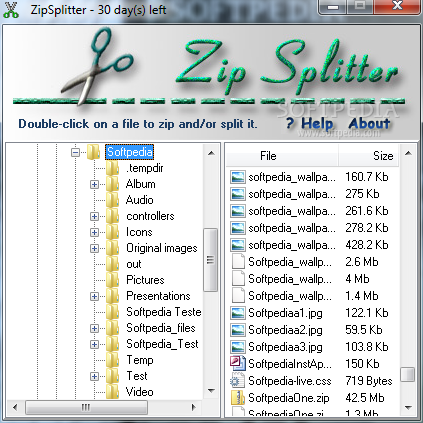Select the Softpedia_Test folder label
Image resolution: width=423 pixels, height=423 pixels.
[162, 344]
